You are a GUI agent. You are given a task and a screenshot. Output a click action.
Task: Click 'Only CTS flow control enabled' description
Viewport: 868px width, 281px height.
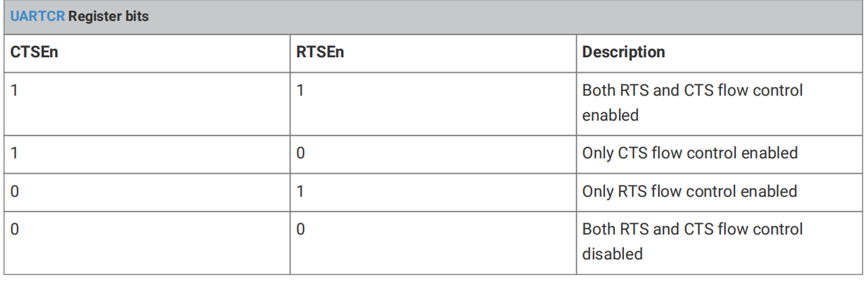click(690, 153)
